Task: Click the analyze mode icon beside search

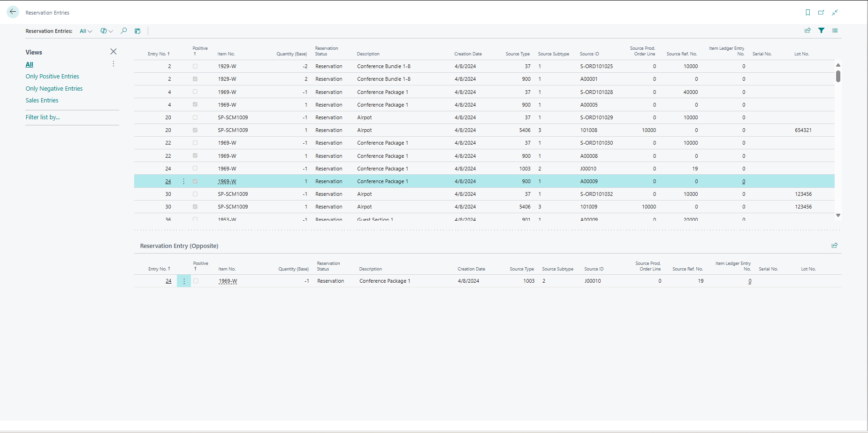Action: click(137, 31)
